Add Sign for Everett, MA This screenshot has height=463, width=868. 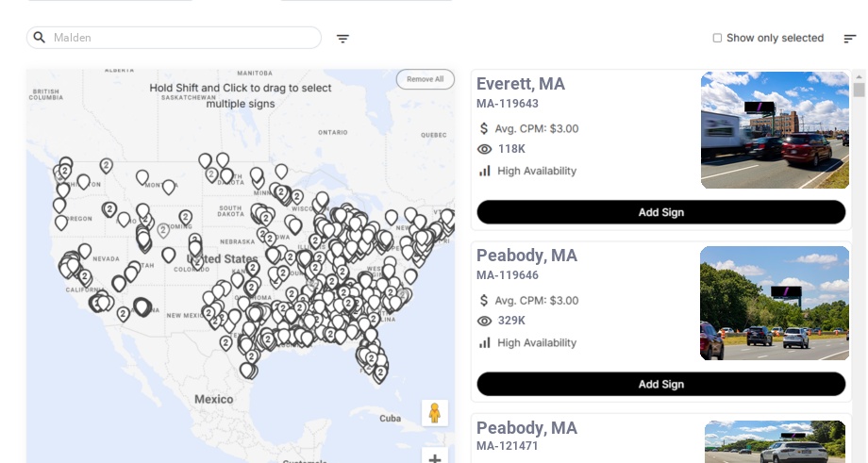pos(660,212)
